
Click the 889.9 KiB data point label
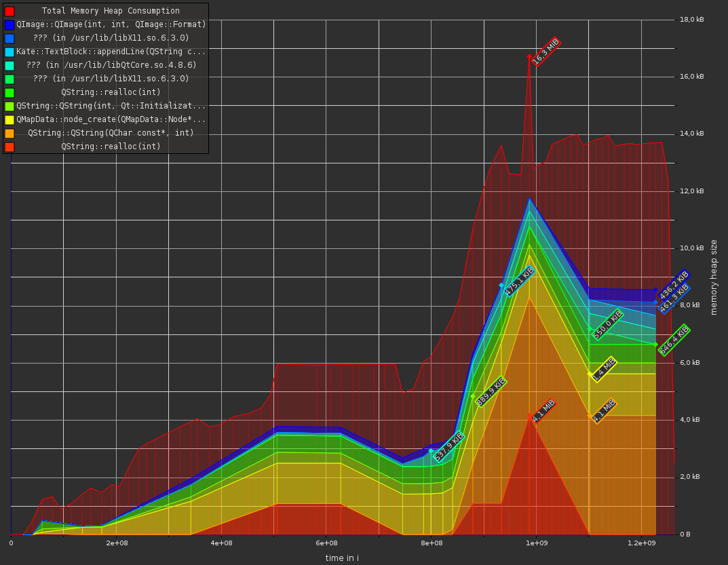coord(491,392)
